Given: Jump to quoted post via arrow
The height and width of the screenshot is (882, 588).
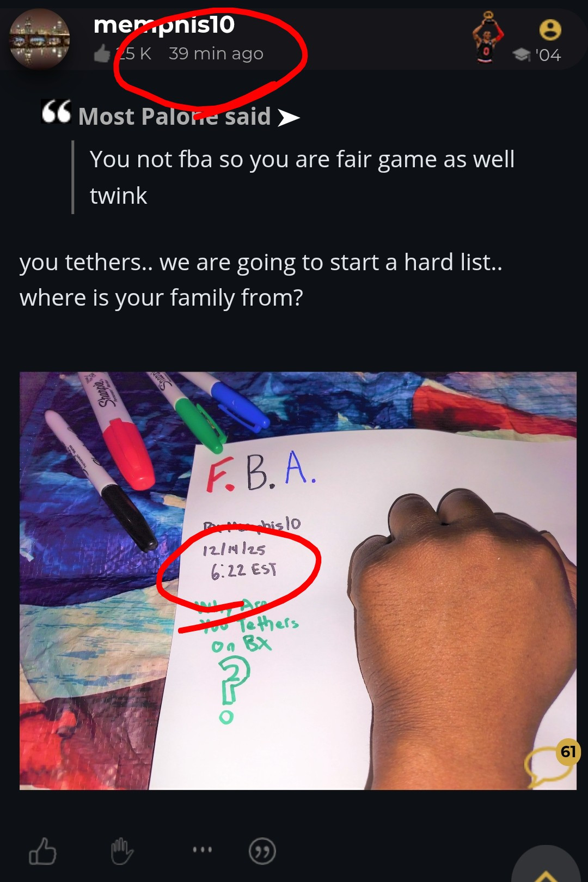Looking at the screenshot, I should click(289, 117).
